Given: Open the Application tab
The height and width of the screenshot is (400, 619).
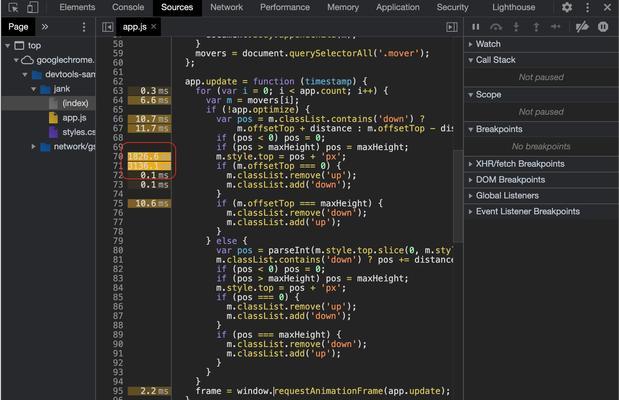Looking at the screenshot, I should 398,7.
